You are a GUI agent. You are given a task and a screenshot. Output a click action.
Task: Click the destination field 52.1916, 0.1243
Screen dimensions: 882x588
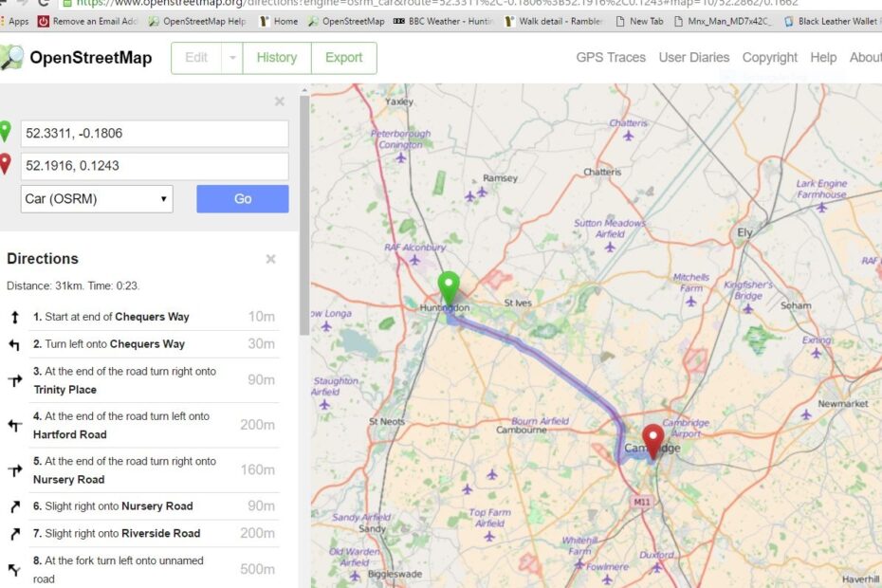pos(155,166)
